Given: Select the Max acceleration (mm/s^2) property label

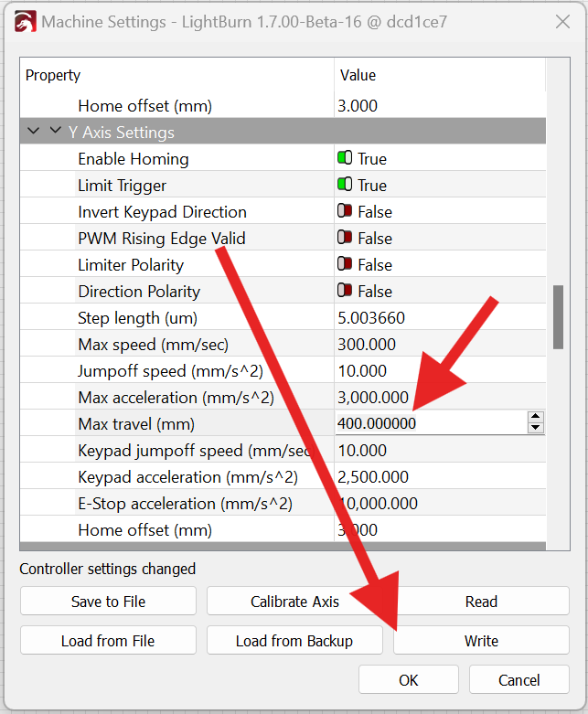Looking at the screenshot, I should click(176, 397).
